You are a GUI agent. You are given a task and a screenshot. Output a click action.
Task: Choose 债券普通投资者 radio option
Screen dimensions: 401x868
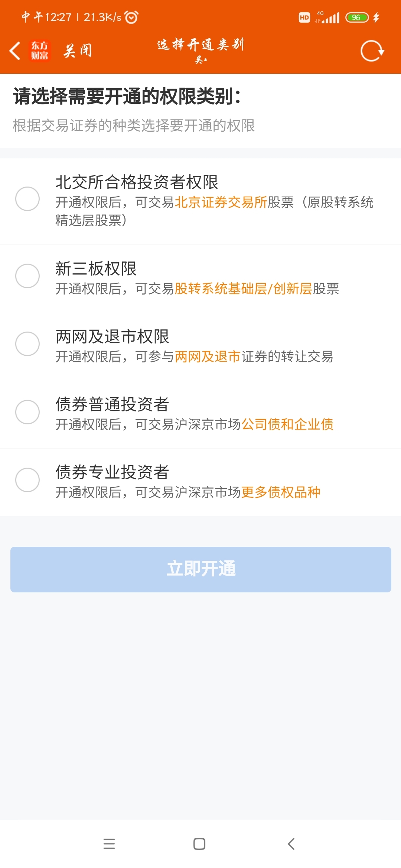tap(27, 412)
